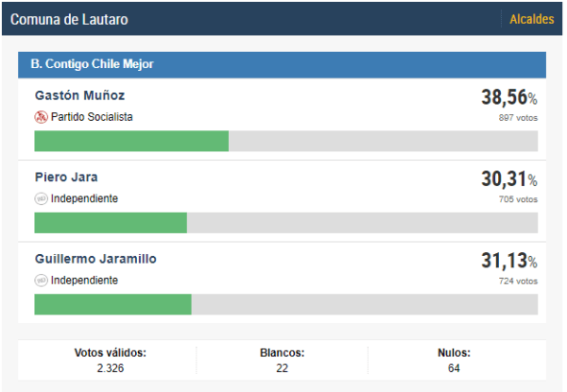Select candidate name Piero Jara
Viewport: 567px width, 392px height.
(66, 177)
